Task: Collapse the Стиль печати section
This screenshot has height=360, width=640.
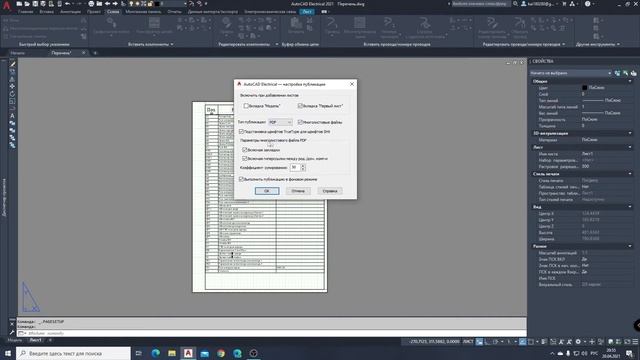Action: click(630, 174)
